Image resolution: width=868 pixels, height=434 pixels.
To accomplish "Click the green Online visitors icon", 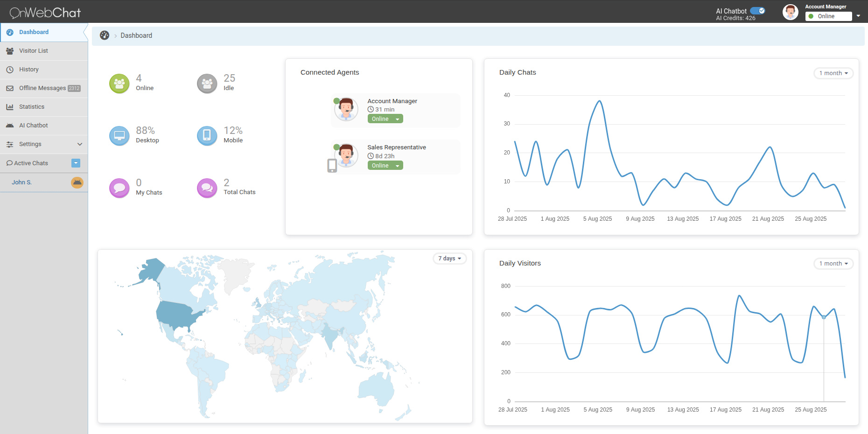I will tap(119, 84).
